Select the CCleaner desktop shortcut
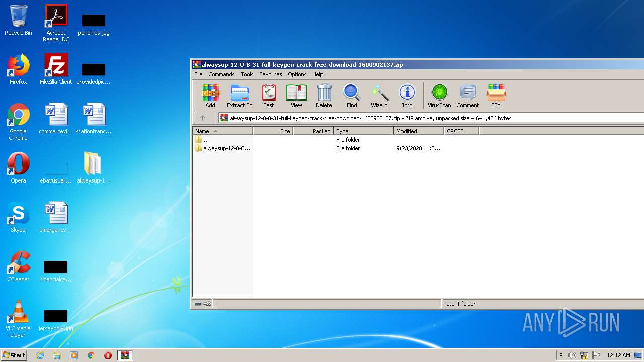This screenshot has height=362, width=644. point(18,266)
